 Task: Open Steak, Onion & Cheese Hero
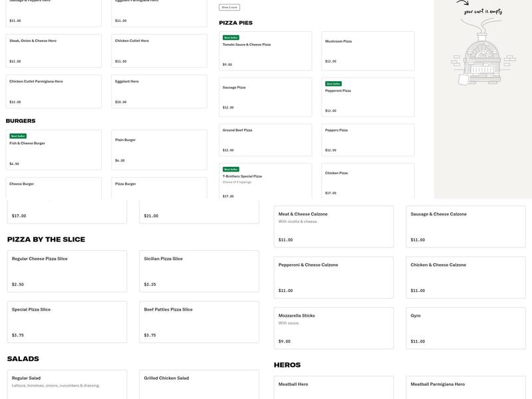(x=53, y=51)
